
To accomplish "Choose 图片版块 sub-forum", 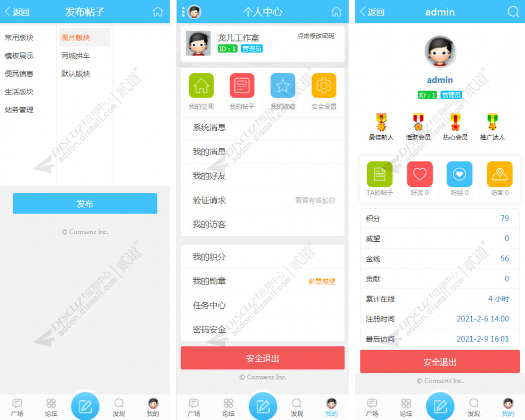I will tap(85, 37).
